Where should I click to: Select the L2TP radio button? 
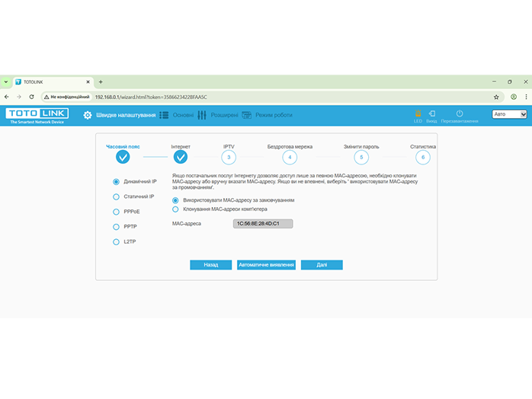coord(116,241)
